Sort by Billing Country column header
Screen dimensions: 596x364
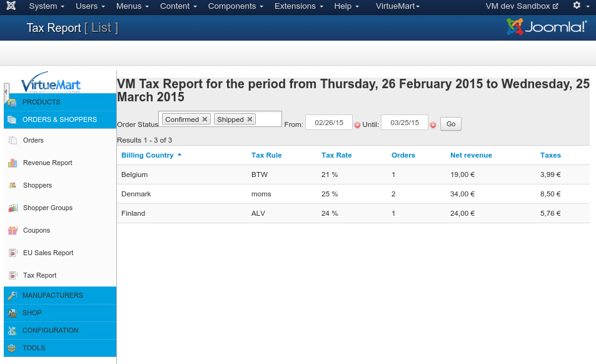(148, 155)
